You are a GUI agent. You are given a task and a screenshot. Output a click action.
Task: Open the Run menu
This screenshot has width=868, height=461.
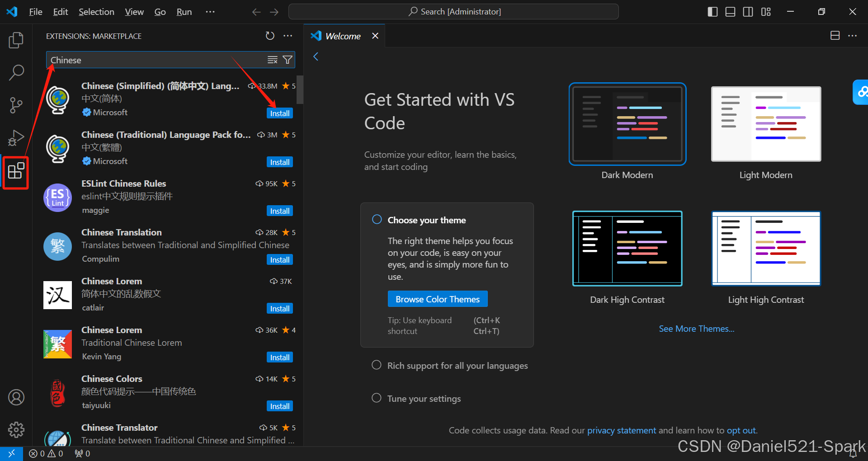tap(184, 12)
